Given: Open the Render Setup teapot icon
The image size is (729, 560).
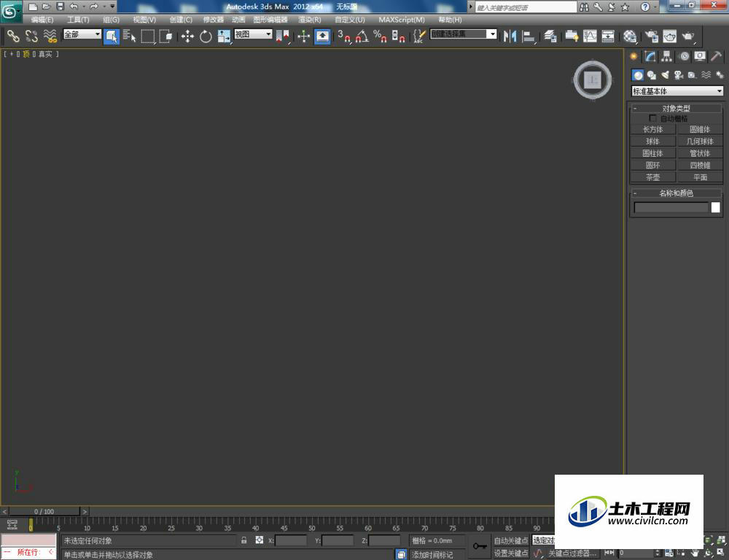Looking at the screenshot, I should pos(652,36).
